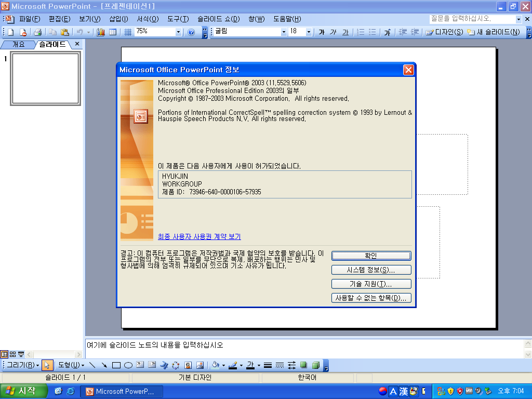Click the Shadow Style icon
The height and width of the screenshot is (399, 532).
[303, 365]
